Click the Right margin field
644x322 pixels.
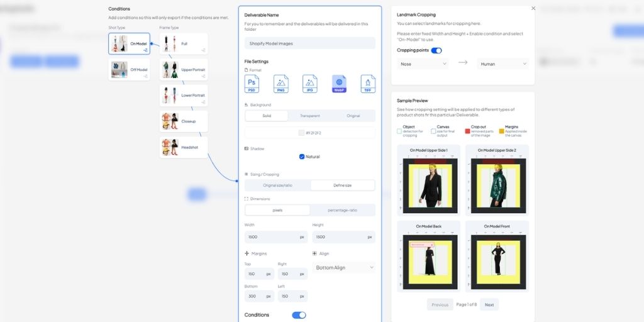(x=292, y=274)
